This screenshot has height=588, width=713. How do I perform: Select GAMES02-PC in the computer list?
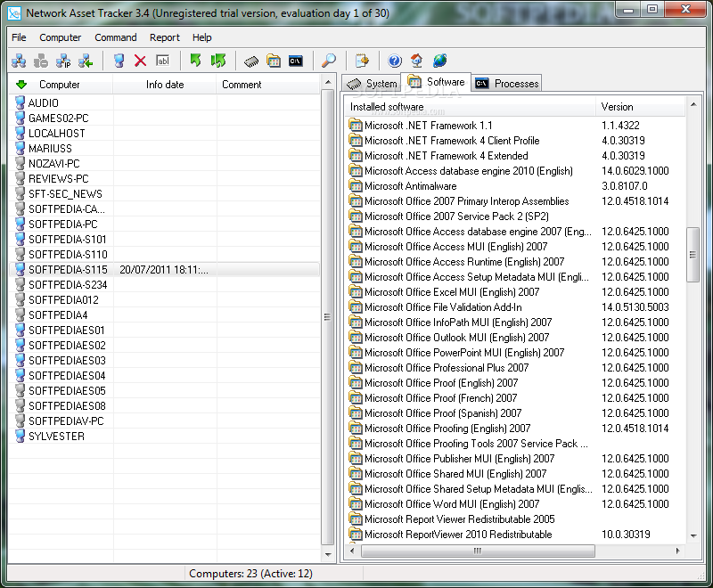pyautogui.click(x=59, y=118)
